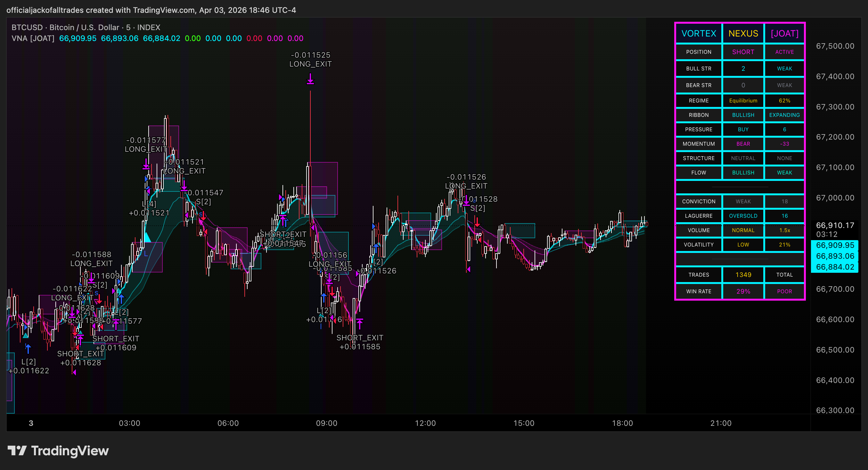Click the BEAR momentum value
Screen dimensions: 868x470
tap(743, 144)
